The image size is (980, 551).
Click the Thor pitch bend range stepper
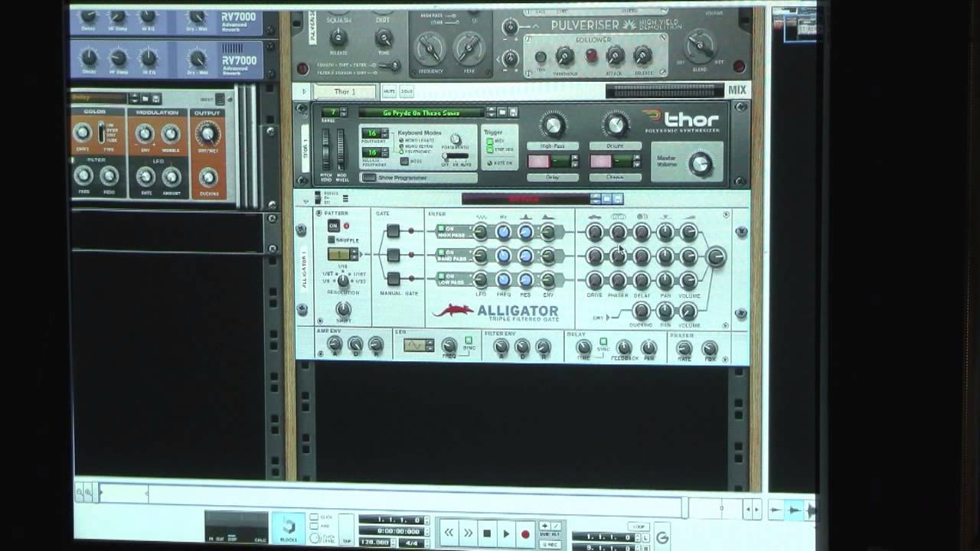[x=344, y=112]
